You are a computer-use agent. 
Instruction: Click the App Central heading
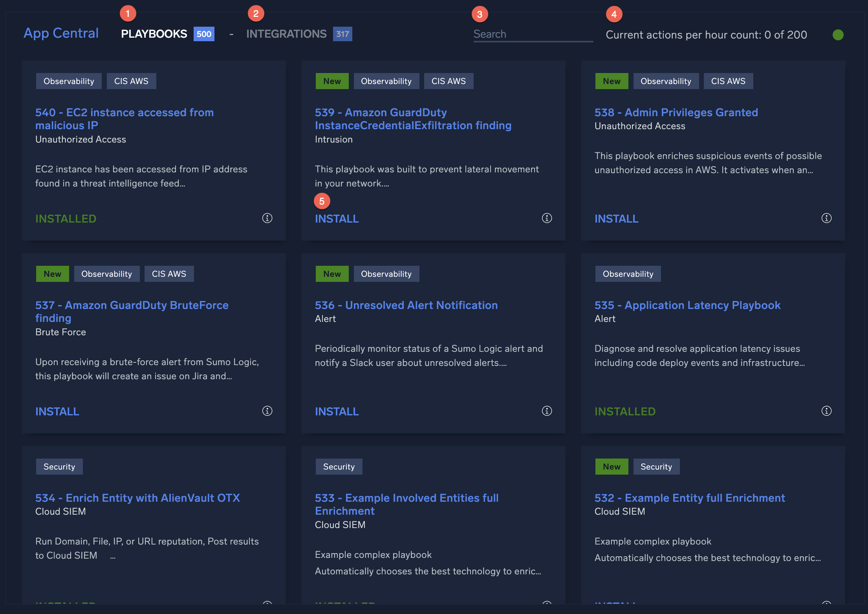61,33
